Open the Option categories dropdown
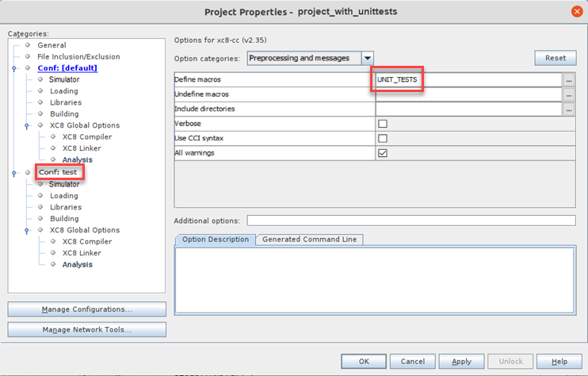This screenshot has width=588, height=376. click(367, 58)
